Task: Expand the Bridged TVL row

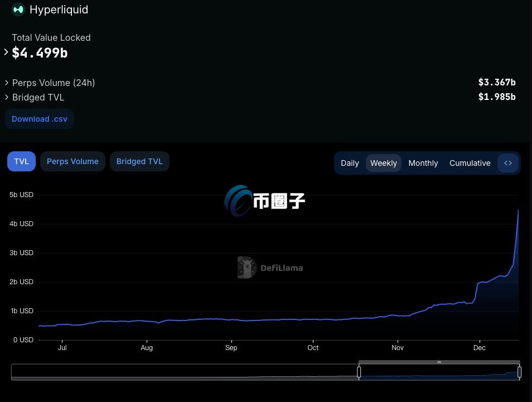Action: click(7, 97)
